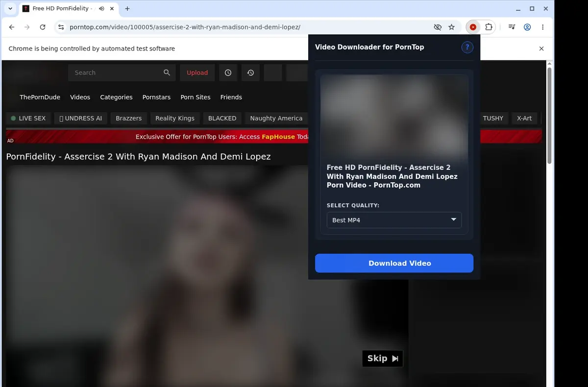Open the tab search chevron in Chrome
Image resolution: width=588 pixels, height=387 pixels.
point(10,9)
